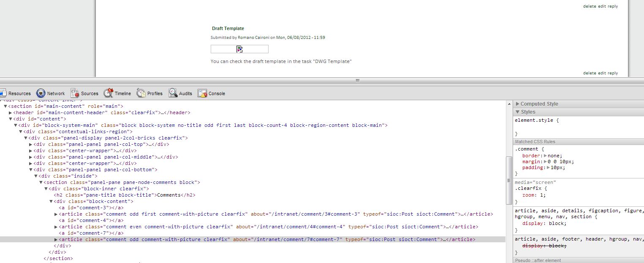
Task: Expand the header main-content-header node
Action: [x=11, y=112]
